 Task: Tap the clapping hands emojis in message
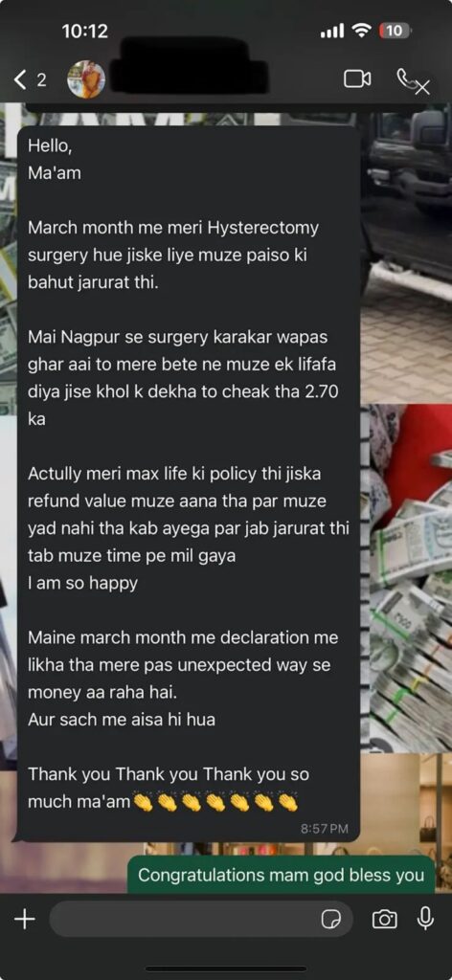(215, 802)
